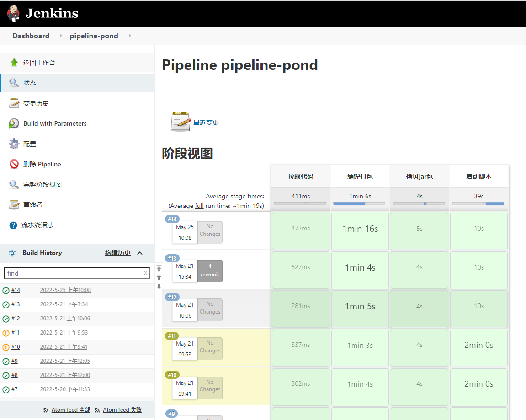Go to Dashboard breadcrumb
The image size is (526, 420).
[31, 36]
